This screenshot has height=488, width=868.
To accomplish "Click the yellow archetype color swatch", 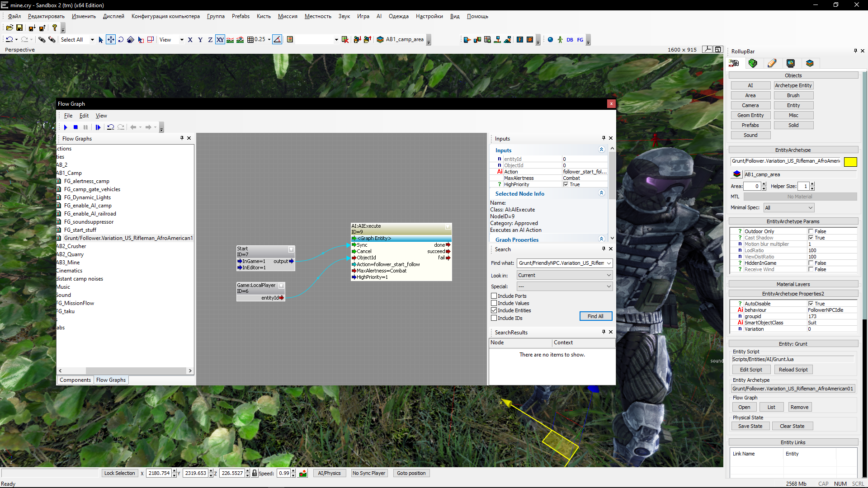I will pos(850,162).
